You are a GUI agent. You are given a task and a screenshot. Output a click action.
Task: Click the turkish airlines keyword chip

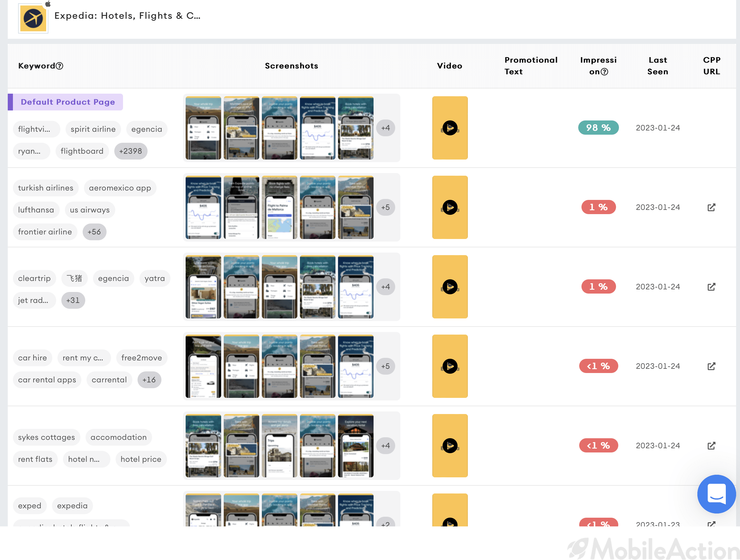click(x=46, y=188)
